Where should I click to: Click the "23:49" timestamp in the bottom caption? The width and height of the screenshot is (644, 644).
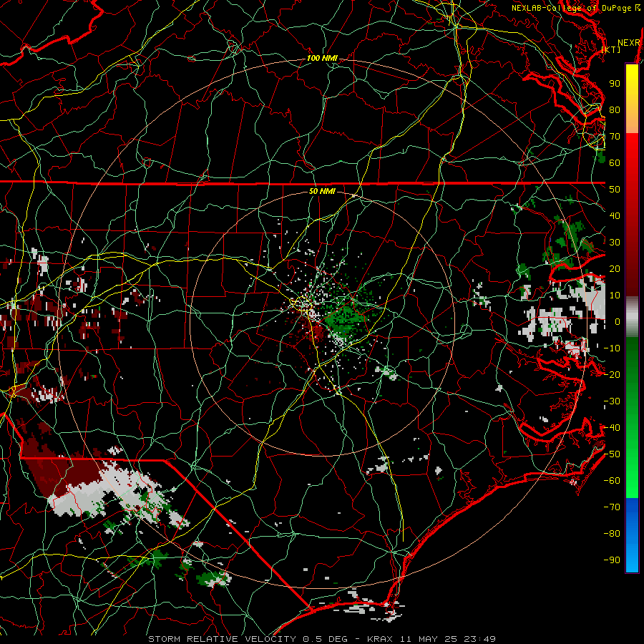479,639
